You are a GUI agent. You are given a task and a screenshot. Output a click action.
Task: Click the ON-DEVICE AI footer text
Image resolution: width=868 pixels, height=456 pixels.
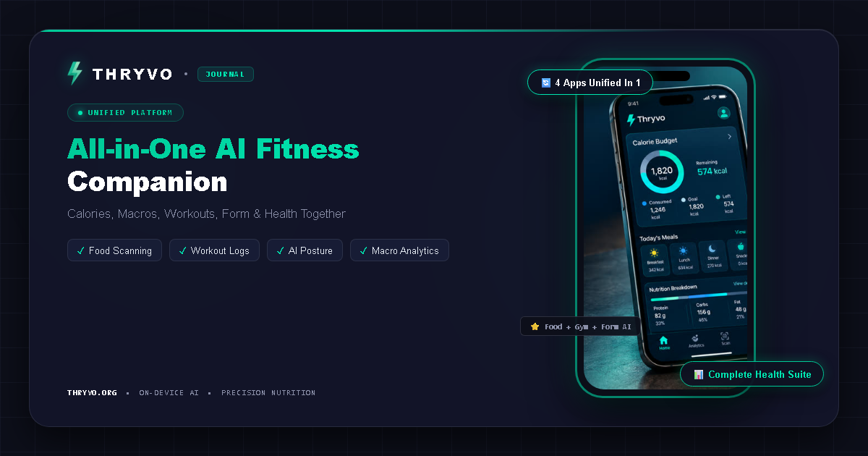[x=169, y=393]
